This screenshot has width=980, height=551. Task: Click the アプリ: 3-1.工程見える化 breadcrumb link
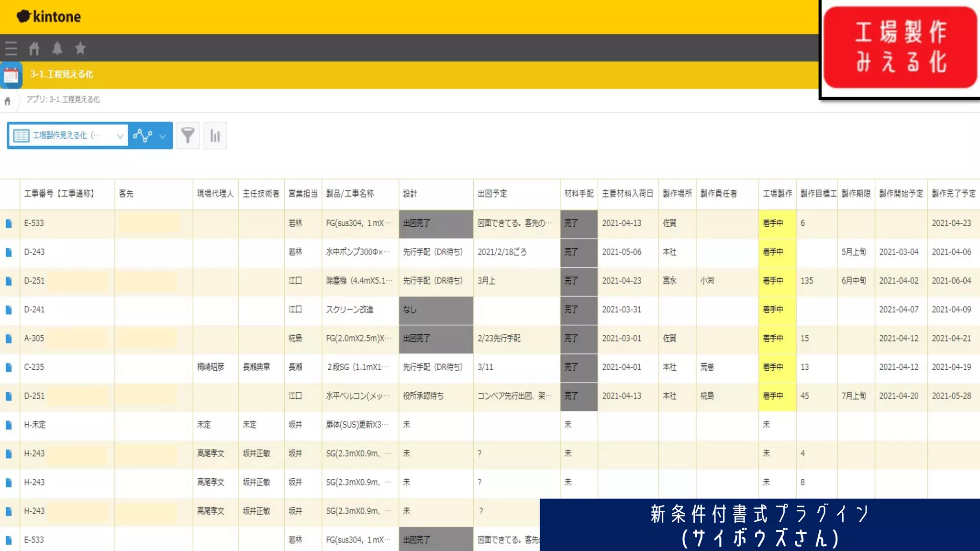point(63,99)
